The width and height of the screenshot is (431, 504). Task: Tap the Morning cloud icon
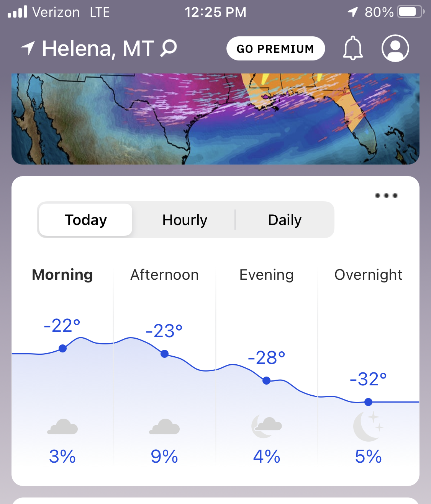tap(62, 427)
